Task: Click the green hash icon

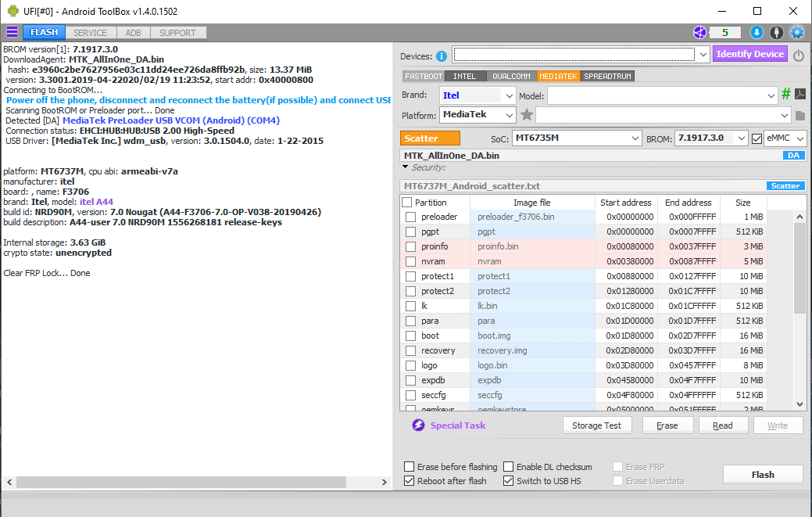Action: tap(786, 94)
